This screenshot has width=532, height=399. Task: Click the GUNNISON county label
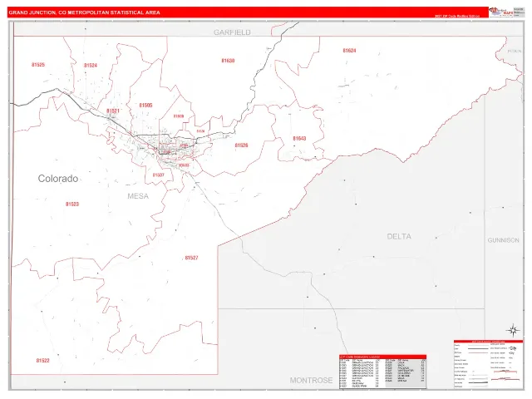pos(503,240)
